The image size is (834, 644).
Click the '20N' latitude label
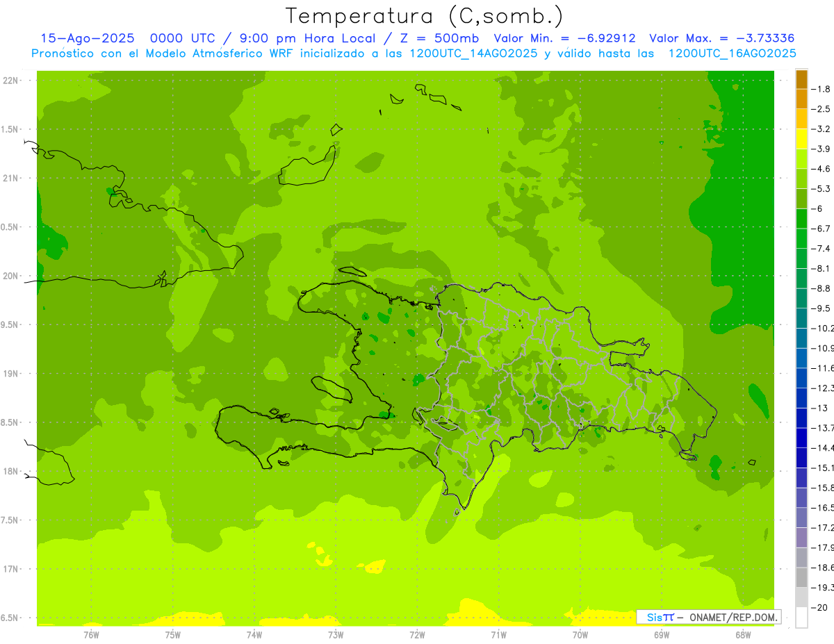pyautogui.click(x=11, y=276)
